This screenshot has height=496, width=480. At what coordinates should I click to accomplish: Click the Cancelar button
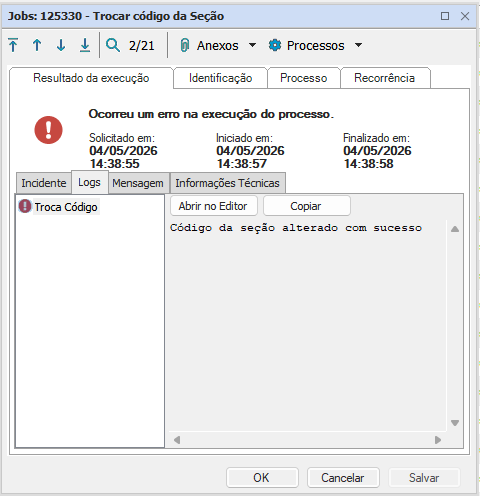pos(343,478)
